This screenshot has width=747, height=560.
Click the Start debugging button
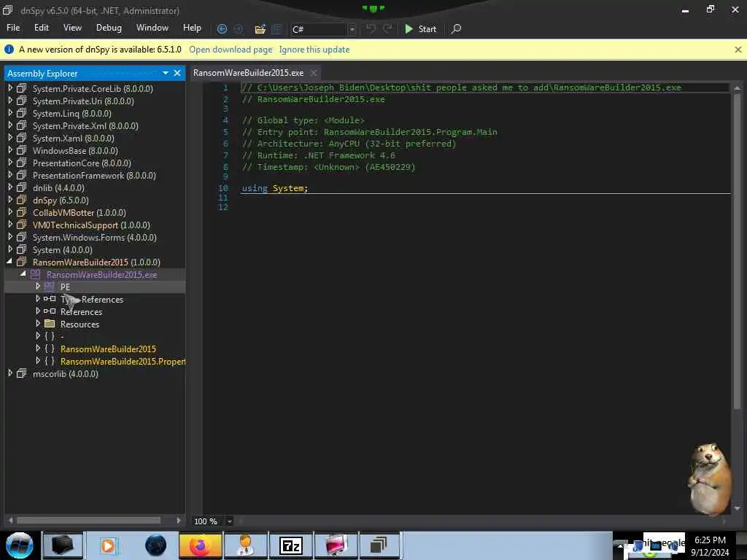click(420, 29)
